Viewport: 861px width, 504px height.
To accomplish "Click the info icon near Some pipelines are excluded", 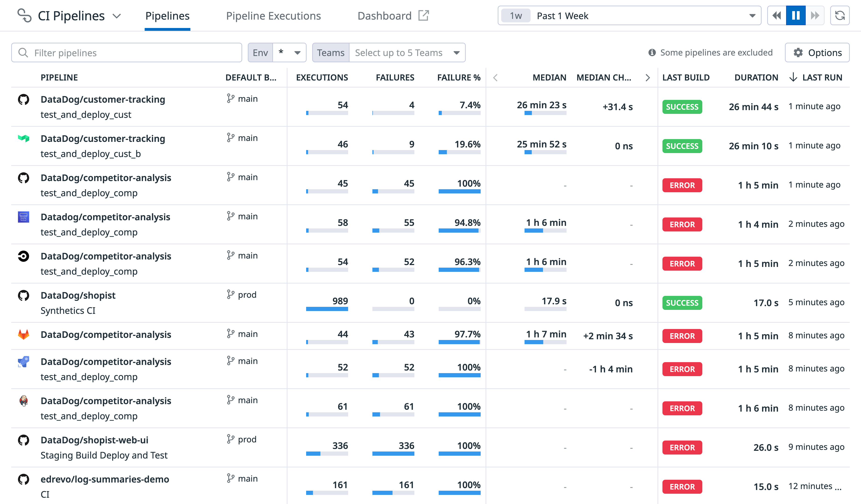I will click(652, 52).
